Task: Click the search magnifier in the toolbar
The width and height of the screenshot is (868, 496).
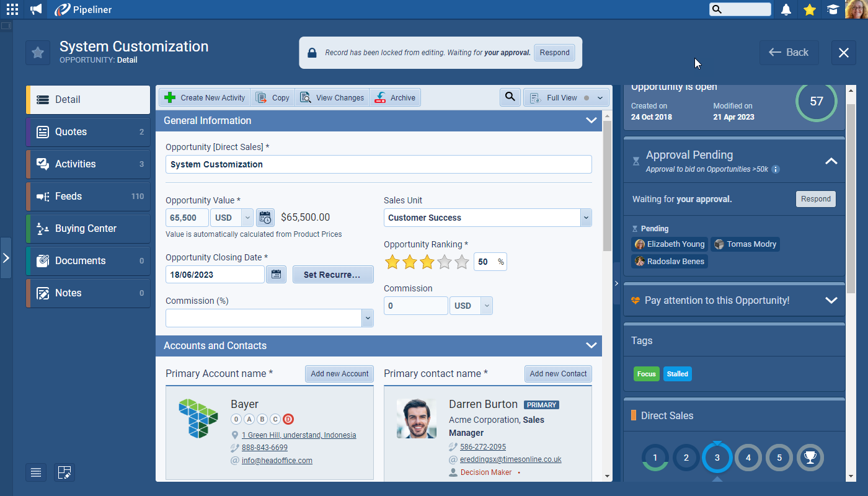Action: 510,97
